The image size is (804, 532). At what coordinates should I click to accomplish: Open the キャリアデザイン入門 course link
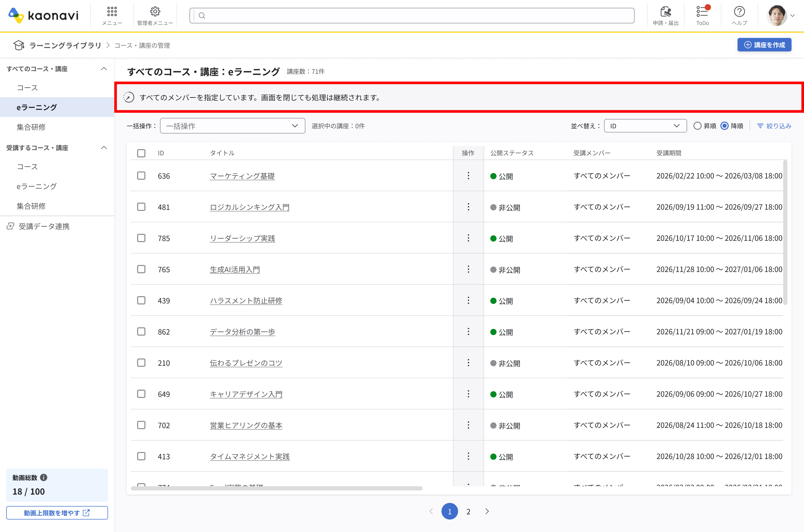pyautogui.click(x=246, y=394)
